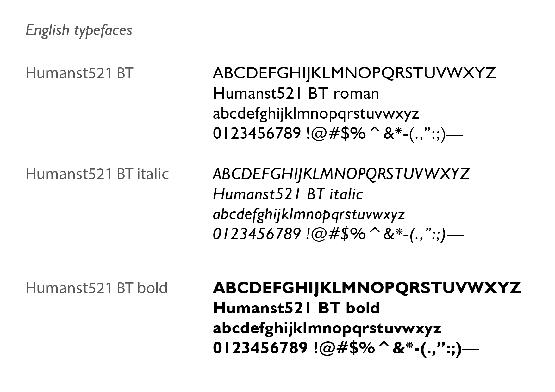Click the ampersand in the italic symbols line
Screen dimensions: 555x392
[x=388, y=235]
